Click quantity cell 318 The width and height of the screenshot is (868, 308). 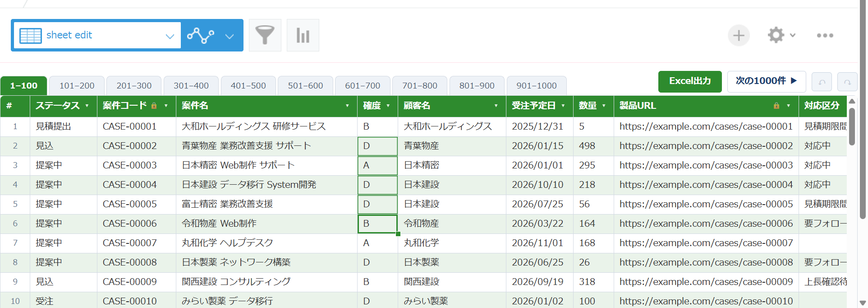point(593,282)
